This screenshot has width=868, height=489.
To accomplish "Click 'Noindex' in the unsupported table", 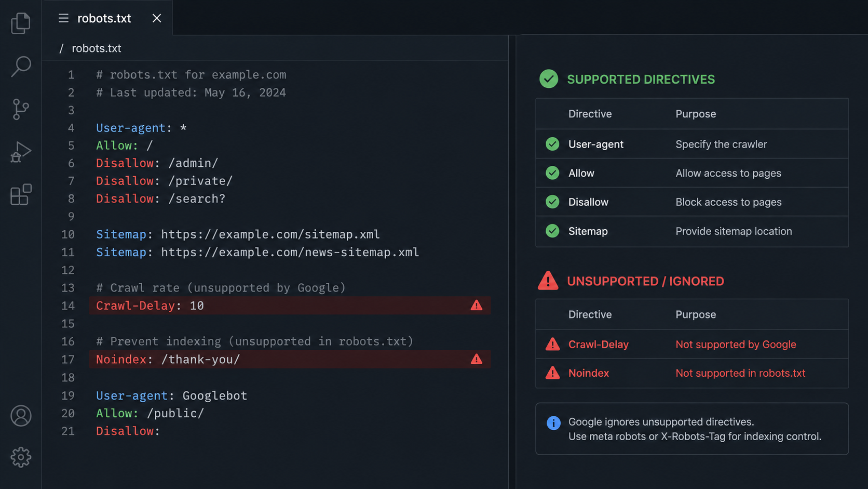I will [588, 373].
